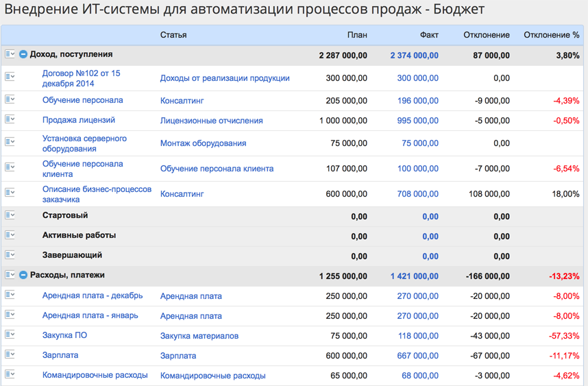Click article Доходы от реализации продукции
The image size is (588, 386).
pos(225,78)
